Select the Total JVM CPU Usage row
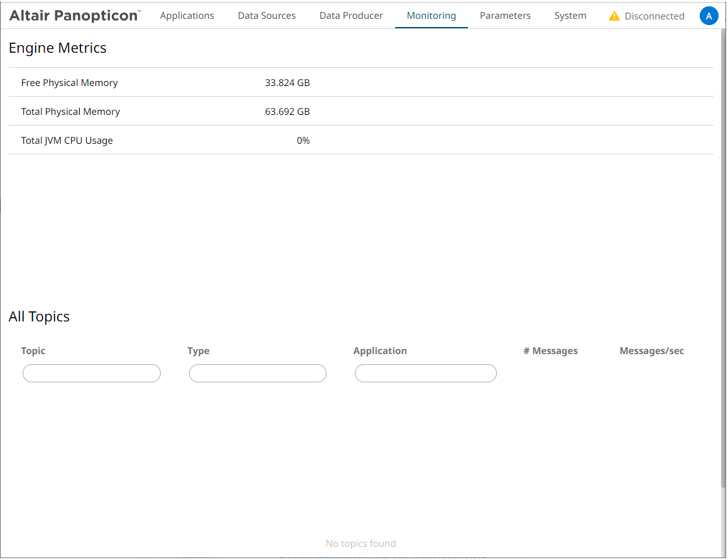Viewport: 728px width, 560px height. coord(361,141)
